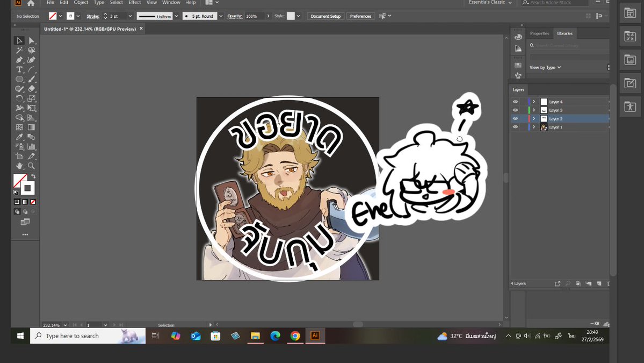Open Stroke panel via the Stroke label link
644x363 pixels.
point(93,17)
